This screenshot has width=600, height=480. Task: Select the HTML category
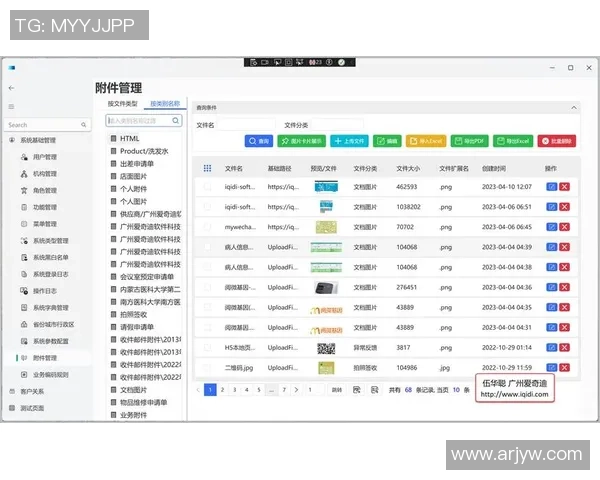130,139
